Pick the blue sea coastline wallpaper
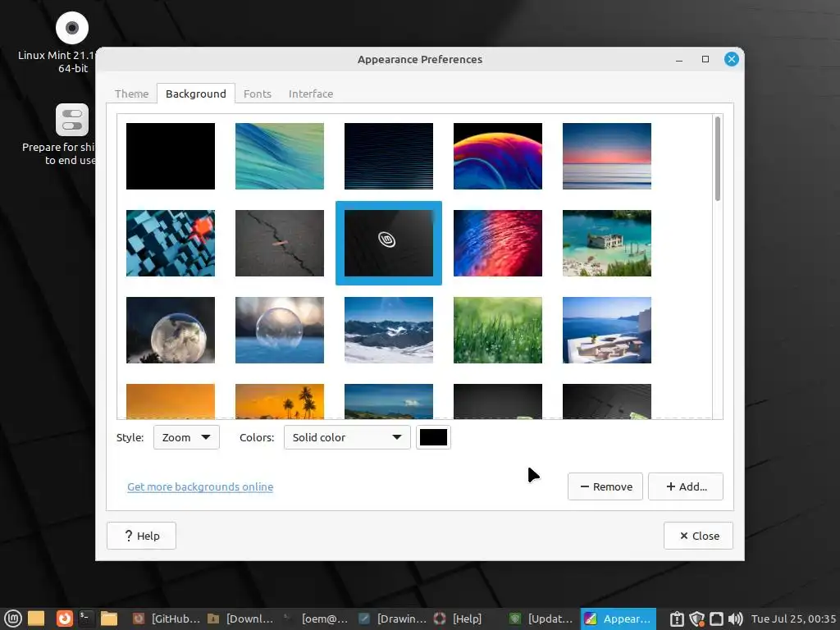Viewport: 840px width, 630px height. pyautogui.click(x=388, y=401)
